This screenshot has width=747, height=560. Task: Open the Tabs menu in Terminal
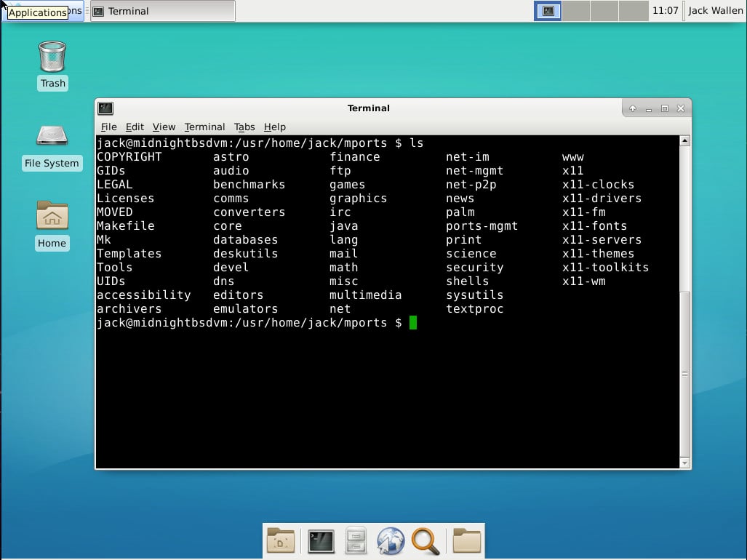click(x=244, y=127)
